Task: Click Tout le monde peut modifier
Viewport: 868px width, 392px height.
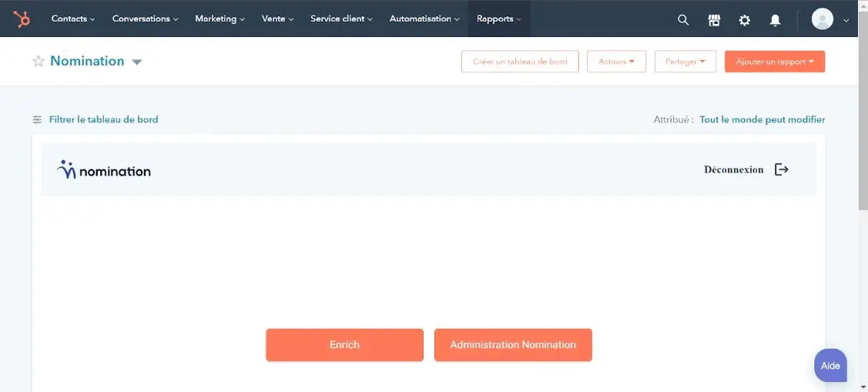Action: pyautogui.click(x=762, y=119)
